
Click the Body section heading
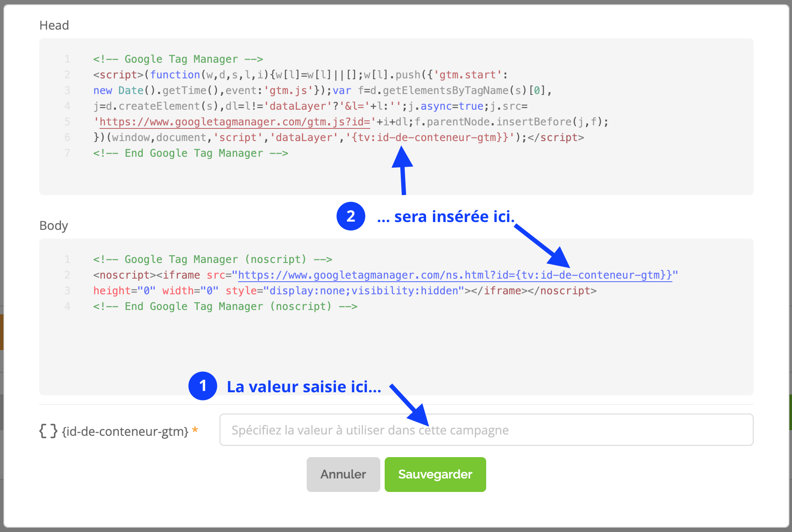54,226
